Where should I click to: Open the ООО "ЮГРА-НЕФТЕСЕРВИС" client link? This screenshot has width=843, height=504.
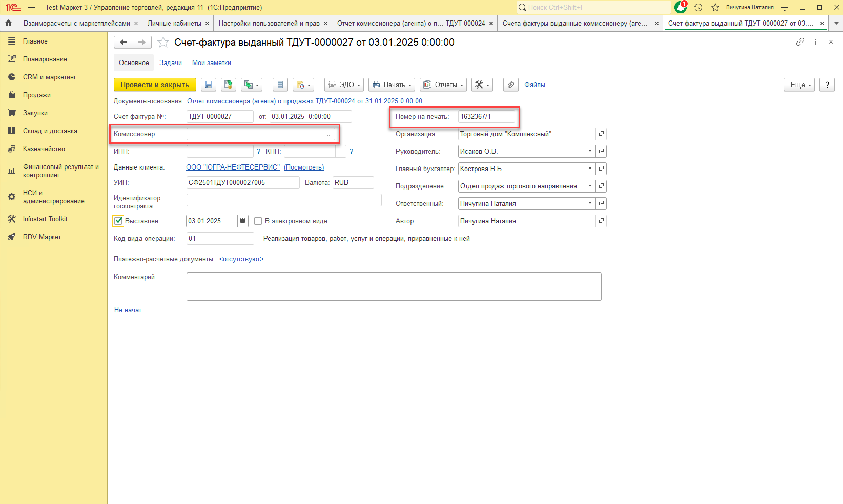click(x=233, y=167)
